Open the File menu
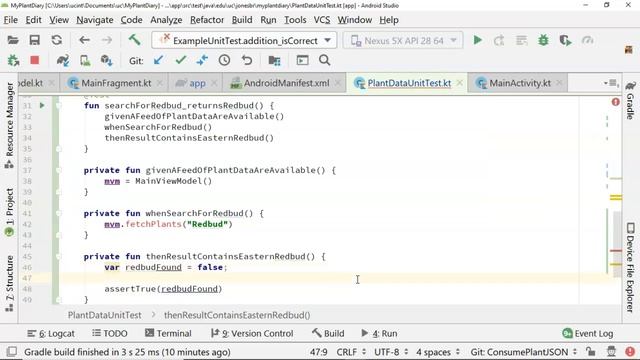Viewport: 640px width, 360px height. point(11,20)
